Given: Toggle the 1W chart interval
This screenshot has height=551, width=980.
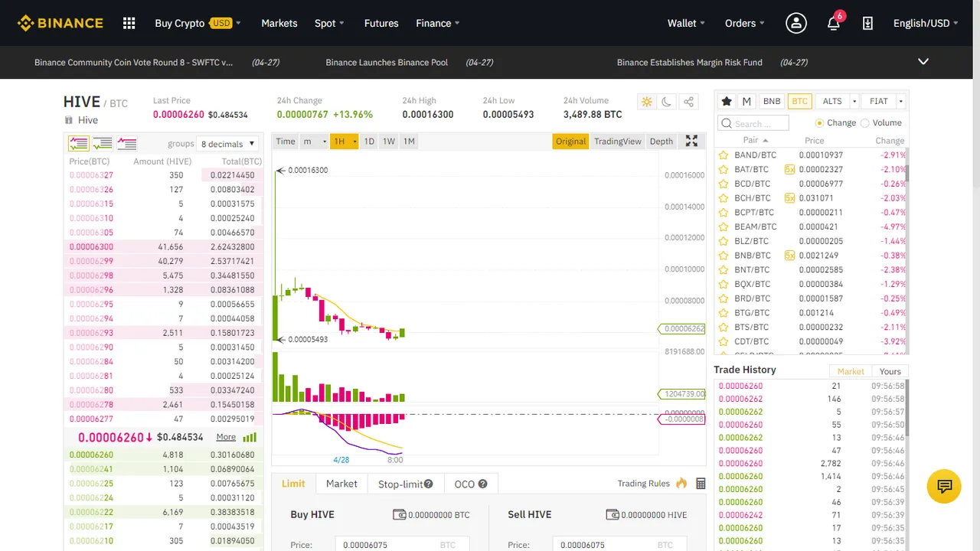Looking at the screenshot, I should [x=389, y=142].
